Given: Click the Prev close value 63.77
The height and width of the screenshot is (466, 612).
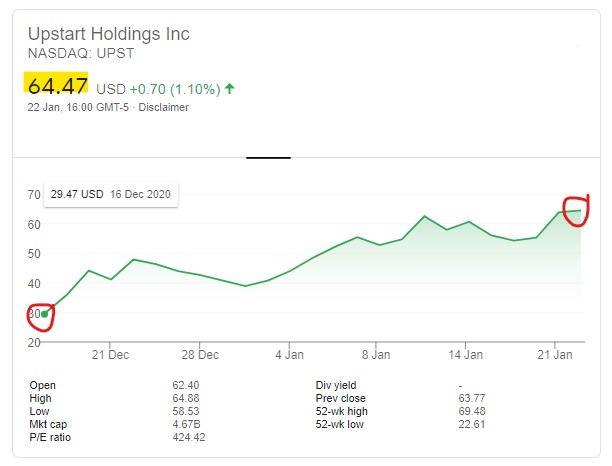Looking at the screenshot, I should [x=471, y=397].
